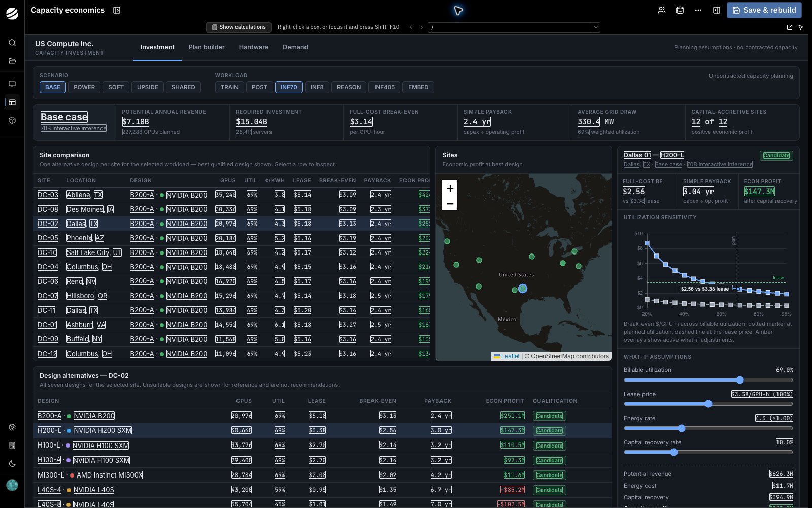Adjust the Energy rate slider
Image resolution: width=812 pixels, height=508 pixels.
tap(708, 428)
